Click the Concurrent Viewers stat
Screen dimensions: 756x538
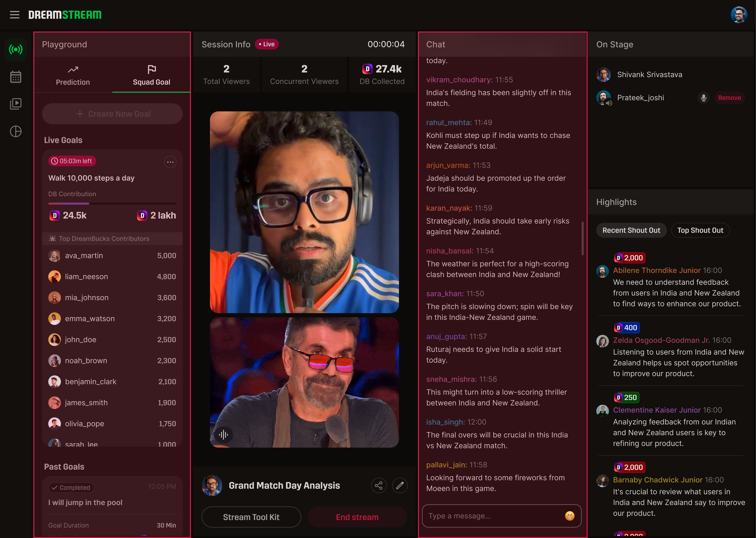click(x=304, y=75)
